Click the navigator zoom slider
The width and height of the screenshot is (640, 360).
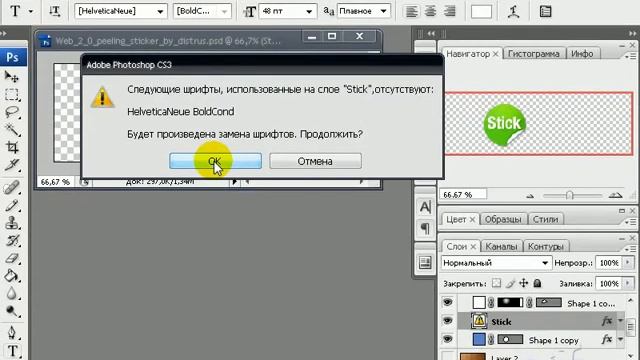569,196
